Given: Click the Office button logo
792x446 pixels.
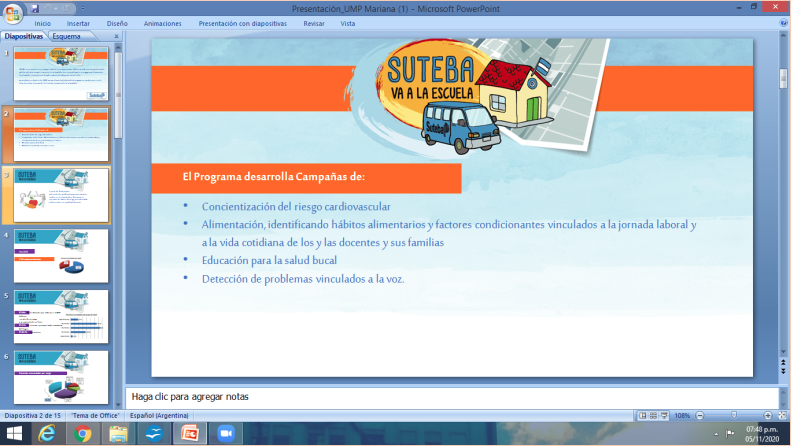Looking at the screenshot, I should (12, 11).
